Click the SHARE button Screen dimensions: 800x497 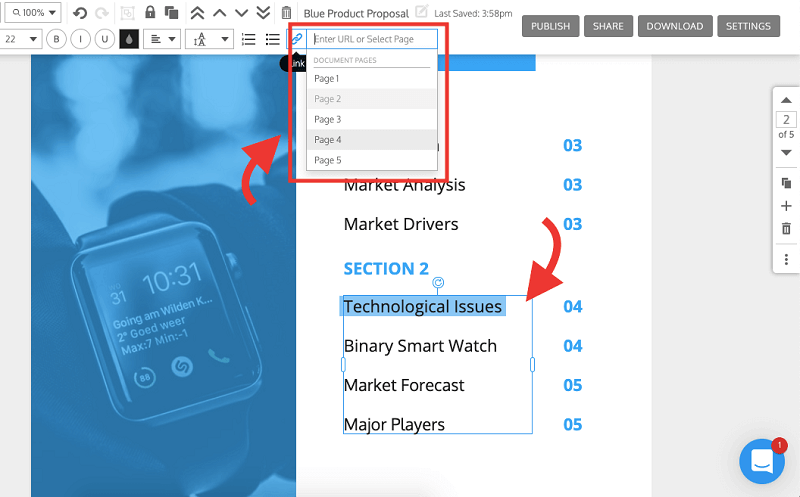pos(608,26)
